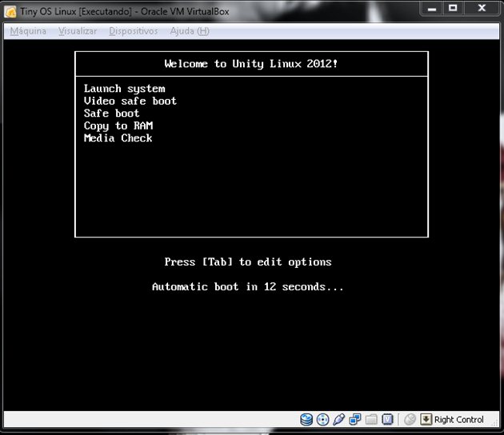Click the Welcome to Unity Linux 2012! heading
The height and width of the screenshot is (435, 504).
tap(251, 64)
